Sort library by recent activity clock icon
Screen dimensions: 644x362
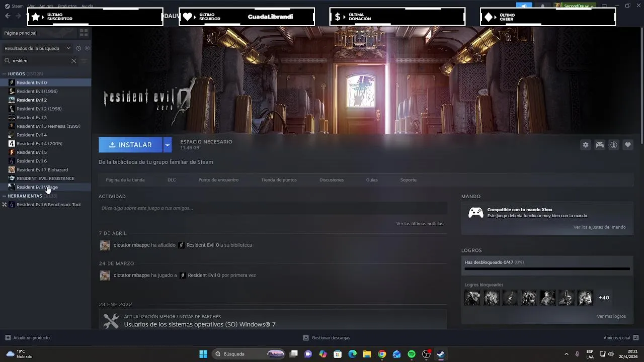78,48
